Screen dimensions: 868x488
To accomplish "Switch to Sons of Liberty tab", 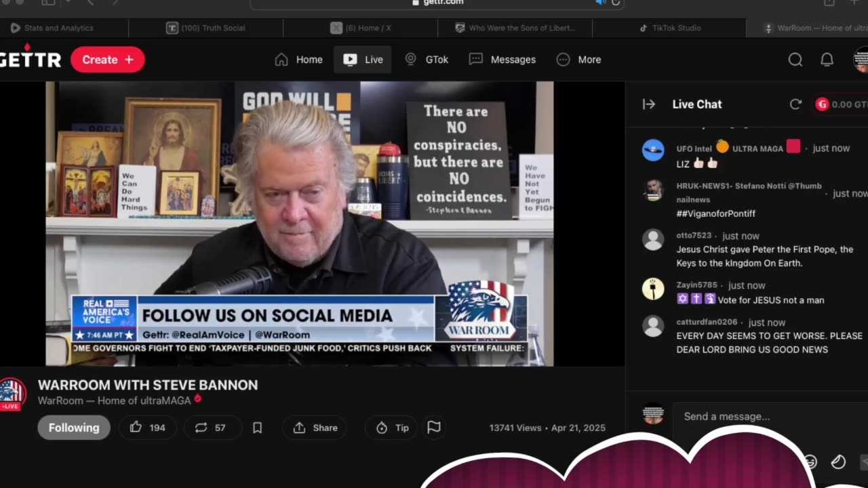I will pyautogui.click(x=515, y=28).
